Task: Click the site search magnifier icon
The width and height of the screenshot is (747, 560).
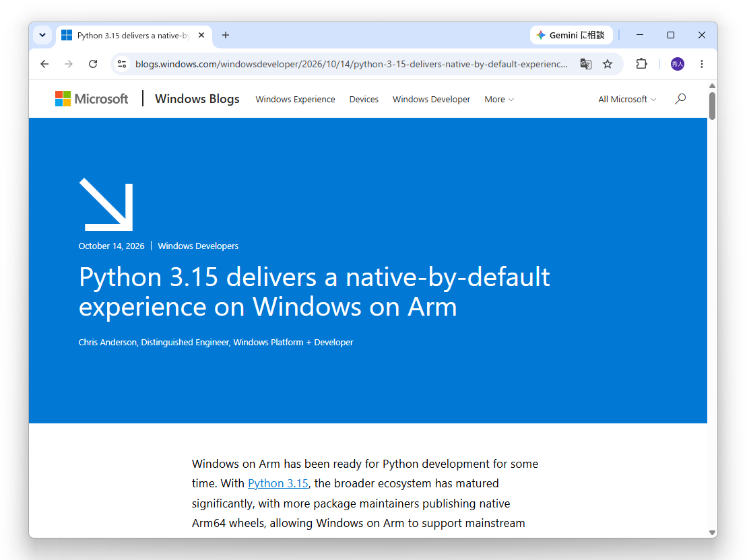Action: (680, 99)
